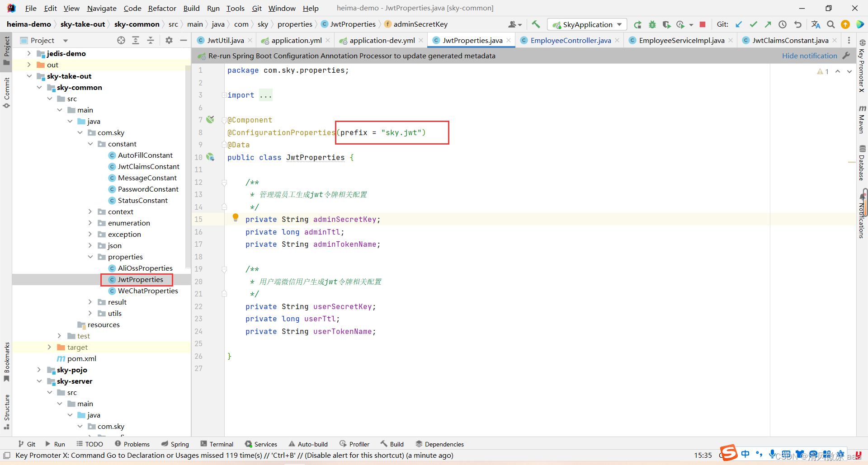Click Git Update Project arrow icon
This screenshot has width=868, height=465.
739,24
